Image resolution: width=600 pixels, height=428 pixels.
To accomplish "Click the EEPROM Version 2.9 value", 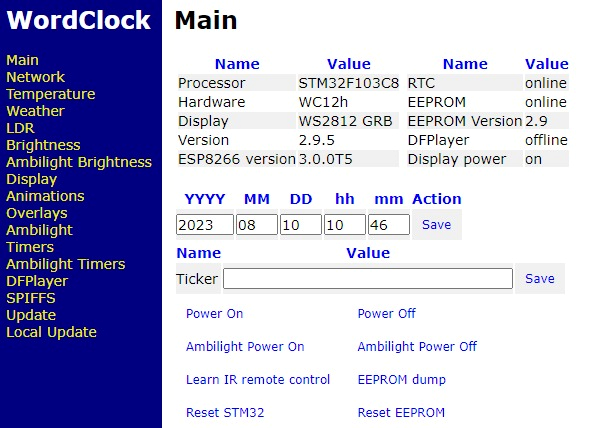I will click(536, 121).
